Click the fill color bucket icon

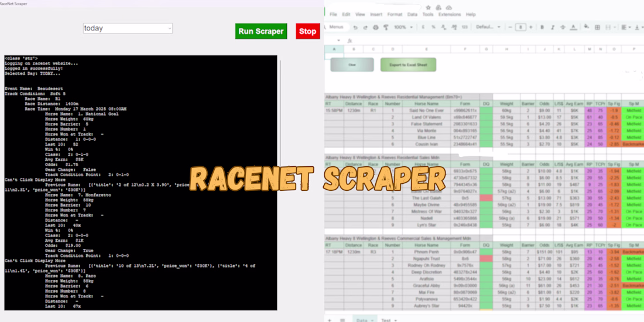pos(587,27)
